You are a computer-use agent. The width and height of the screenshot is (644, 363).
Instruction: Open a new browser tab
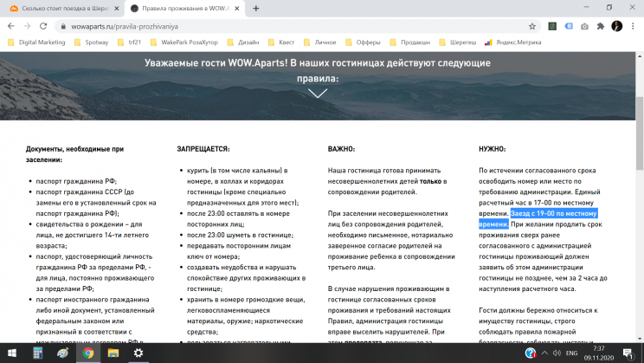(x=256, y=8)
